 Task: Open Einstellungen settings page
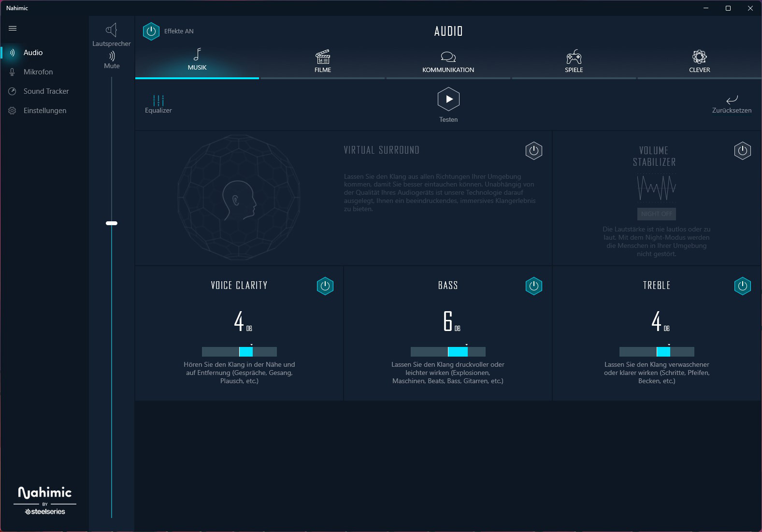pos(44,111)
